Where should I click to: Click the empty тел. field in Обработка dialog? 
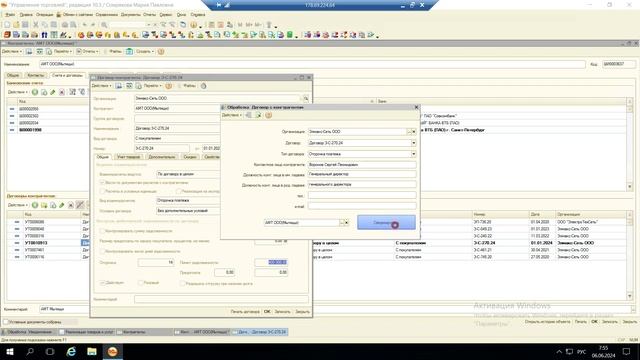362,196
